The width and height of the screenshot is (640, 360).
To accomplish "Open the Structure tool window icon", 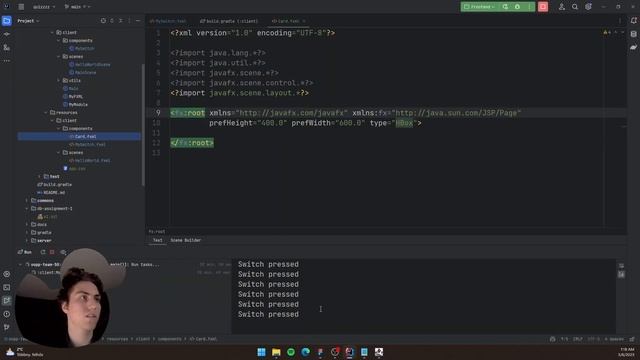I will click(x=7, y=47).
